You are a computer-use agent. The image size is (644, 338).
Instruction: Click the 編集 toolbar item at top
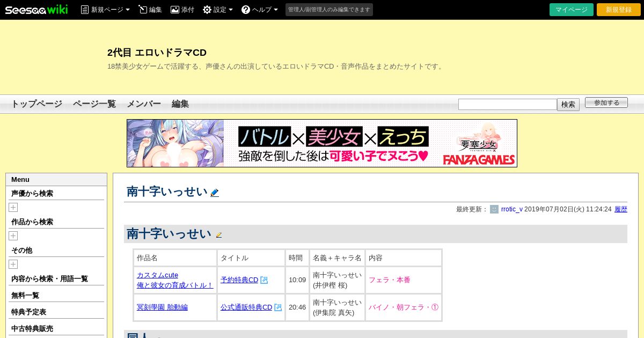point(150,10)
